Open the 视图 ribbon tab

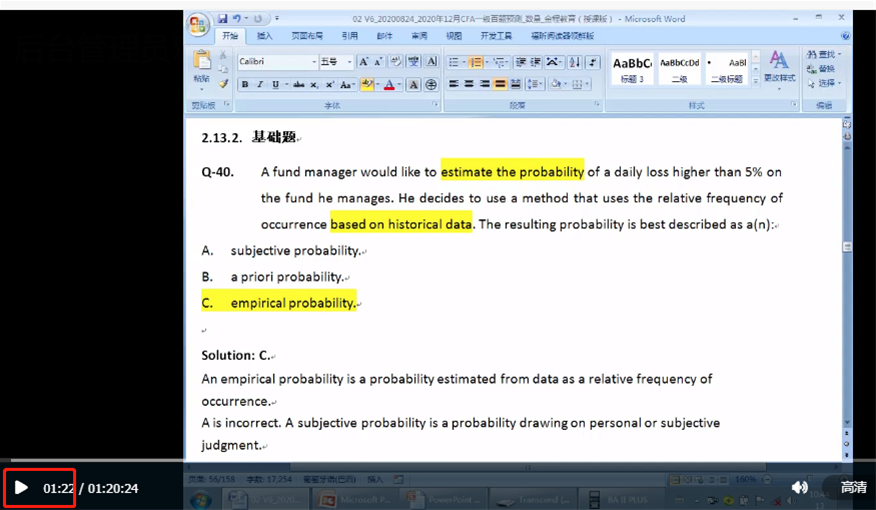pyautogui.click(x=454, y=36)
